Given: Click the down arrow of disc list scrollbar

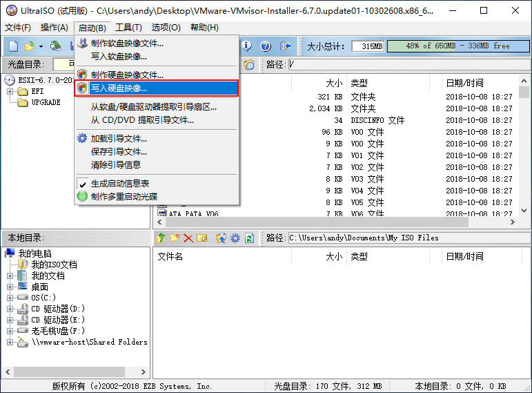Looking at the screenshot, I should (x=524, y=211).
